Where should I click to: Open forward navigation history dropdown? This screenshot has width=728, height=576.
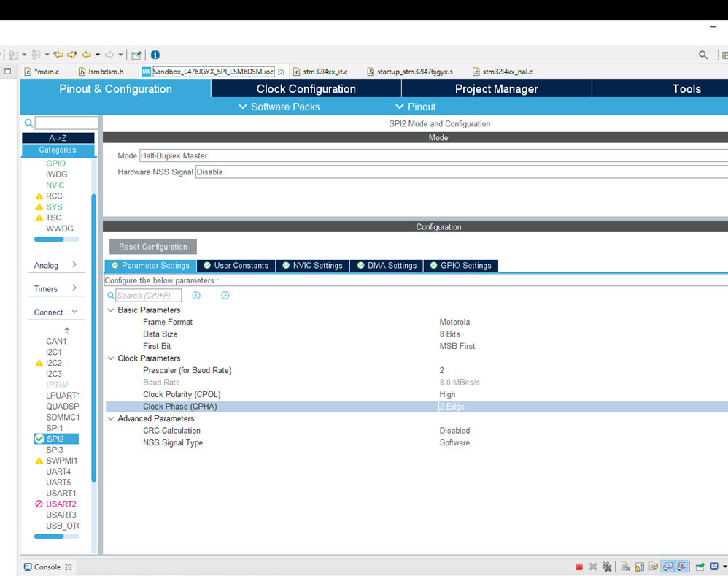[x=120, y=55]
